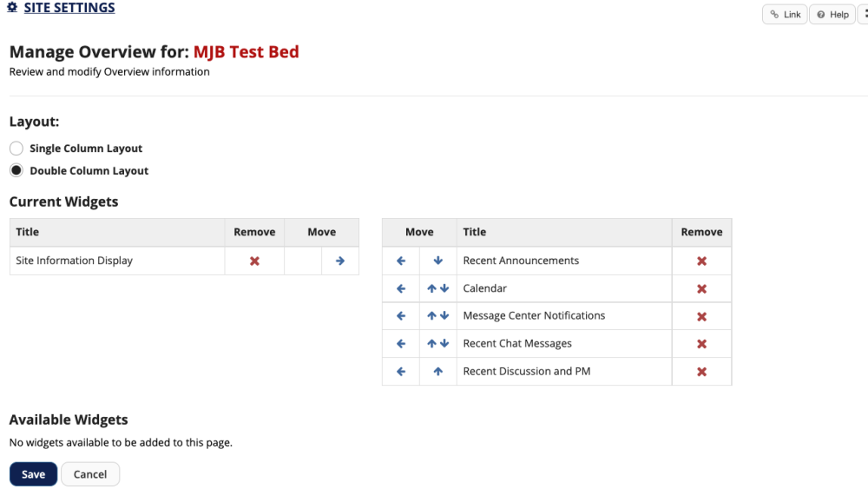The height and width of the screenshot is (489, 868).
Task: Click the Recent Discussion and PM title cell
Action: click(x=564, y=371)
